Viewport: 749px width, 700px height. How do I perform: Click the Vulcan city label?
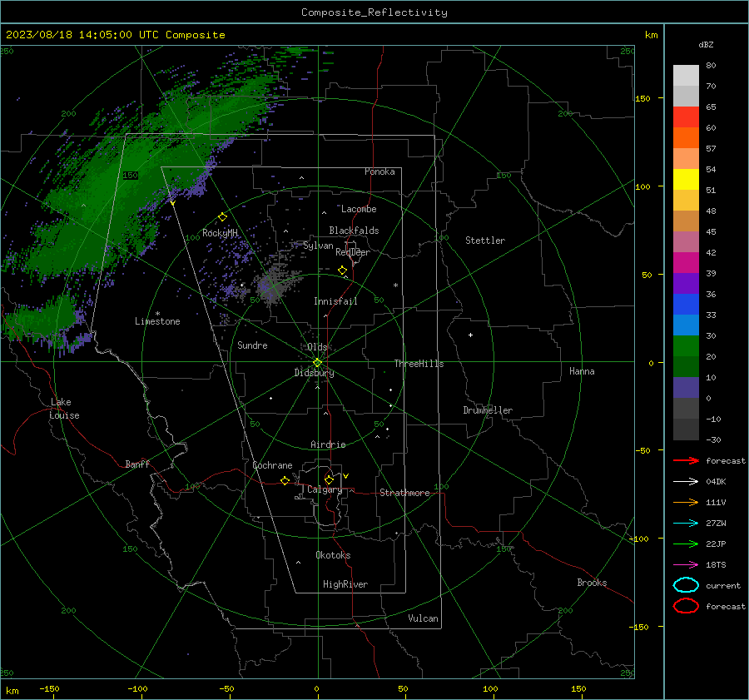click(x=423, y=618)
